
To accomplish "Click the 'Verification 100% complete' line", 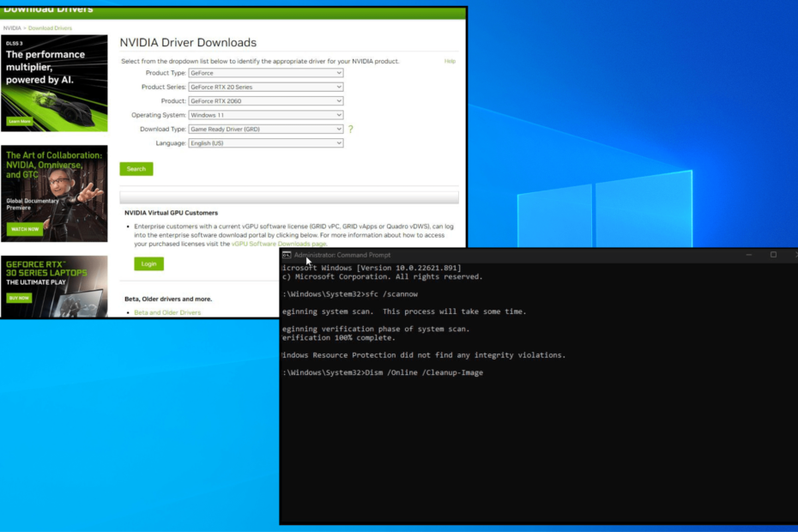I will click(338, 338).
